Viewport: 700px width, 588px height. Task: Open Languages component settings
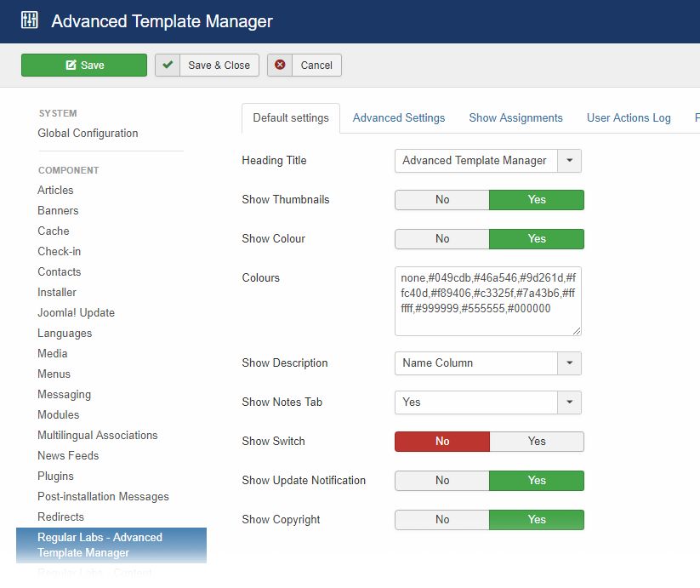[x=65, y=334]
